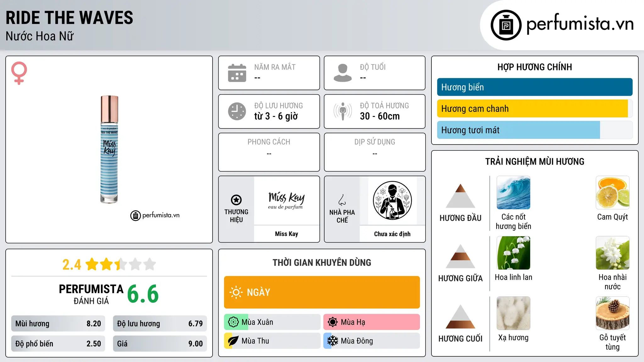Click the Miss Kay brand logo
The height and width of the screenshot is (362, 644).
(286, 200)
